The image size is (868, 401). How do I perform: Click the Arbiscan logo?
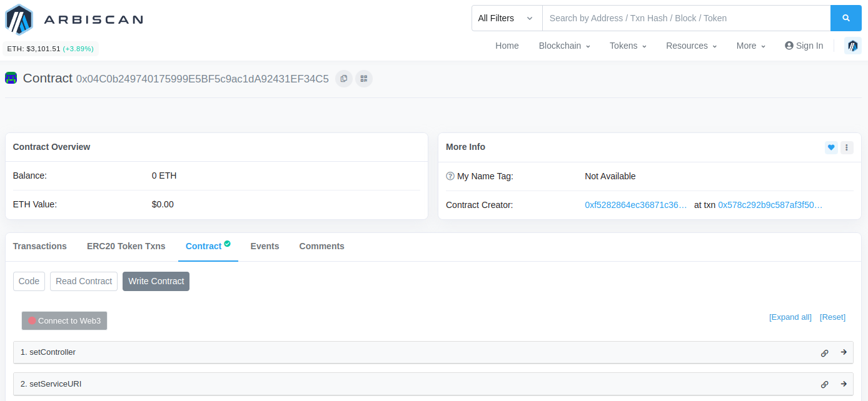coord(74,19)
